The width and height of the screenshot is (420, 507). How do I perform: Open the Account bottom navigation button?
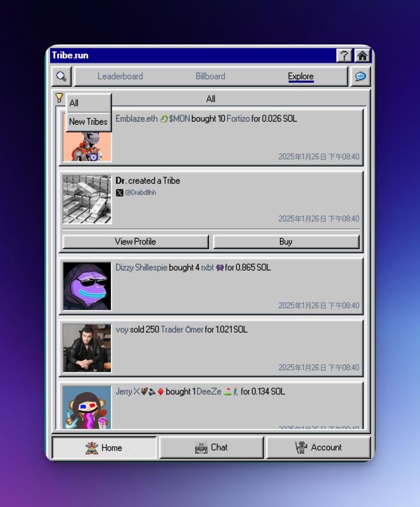tap(318, 447)
